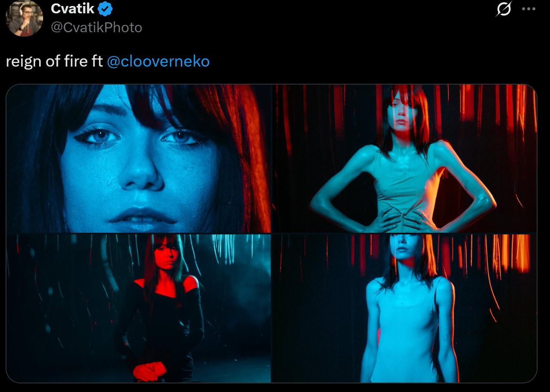Open the three-dot More options menu
The height and width of the screenshot is (392, 550).
[529, 9]
